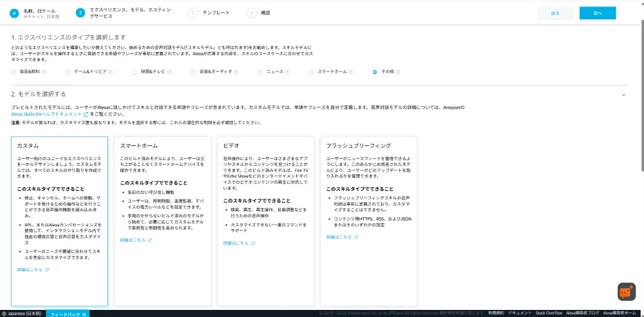Select the フラッシュブリーフィング model card title
The height and width of the screenshot is (317, 644).
coord(359,145)
